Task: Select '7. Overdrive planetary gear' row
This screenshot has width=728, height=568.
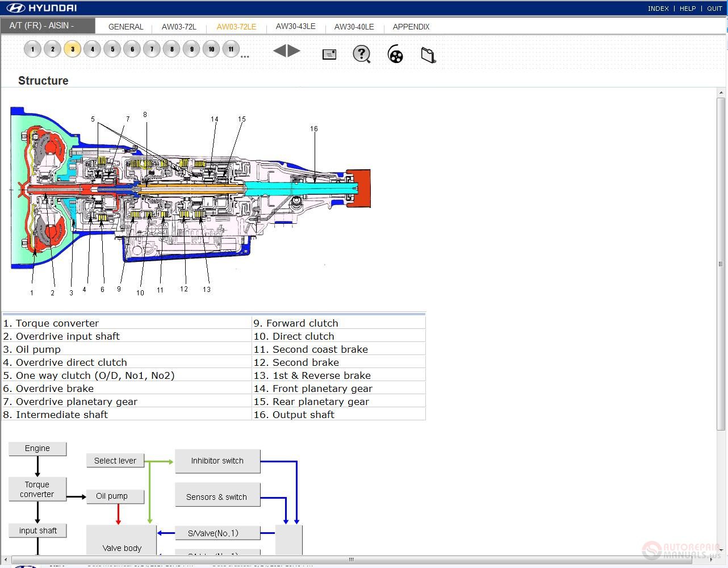Action: (x=127, y=401)
